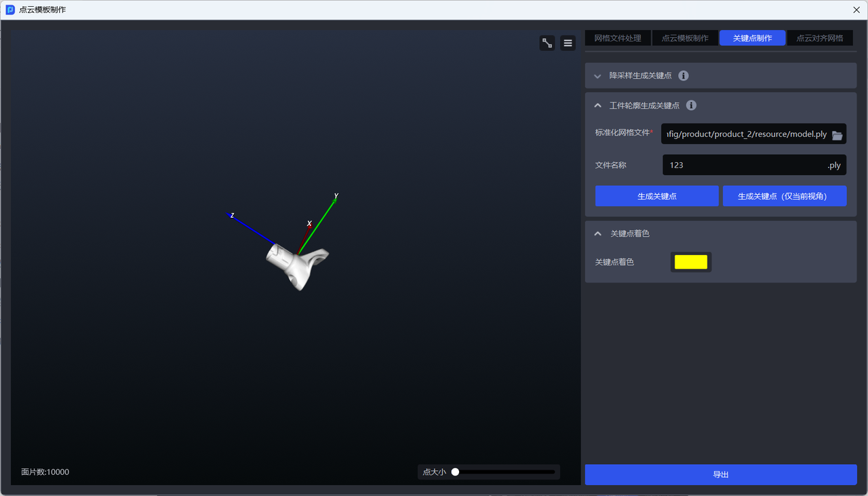The width and height of the screenshot is (868, 496).
Task: Close the 点云模板制作 window
Action: pyautogui.click(x=856, y=9)
